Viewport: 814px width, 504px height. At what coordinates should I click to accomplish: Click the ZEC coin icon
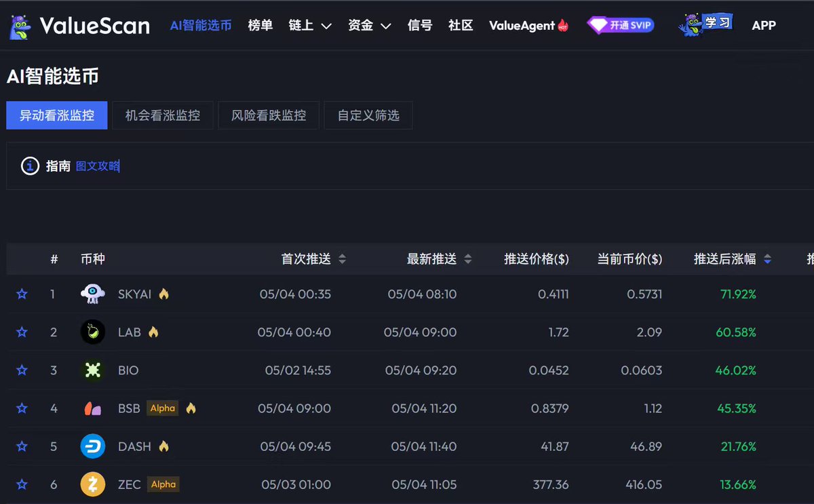click(93, 484)
